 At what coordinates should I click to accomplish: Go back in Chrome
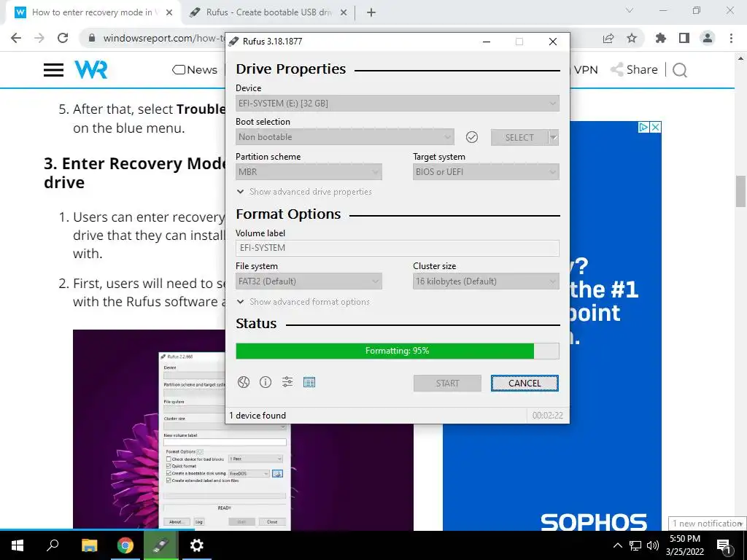(x=16, y=38)
